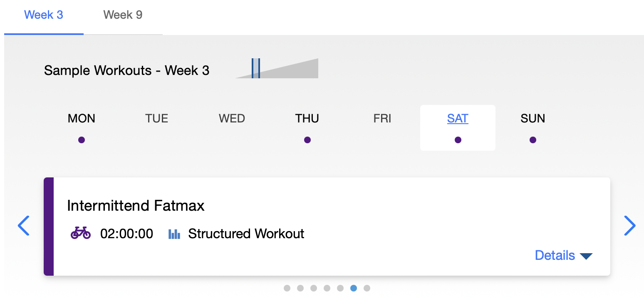Select the last carousel pagination dot
Viewport: 644px width, 299px height.
pos(367,288)
